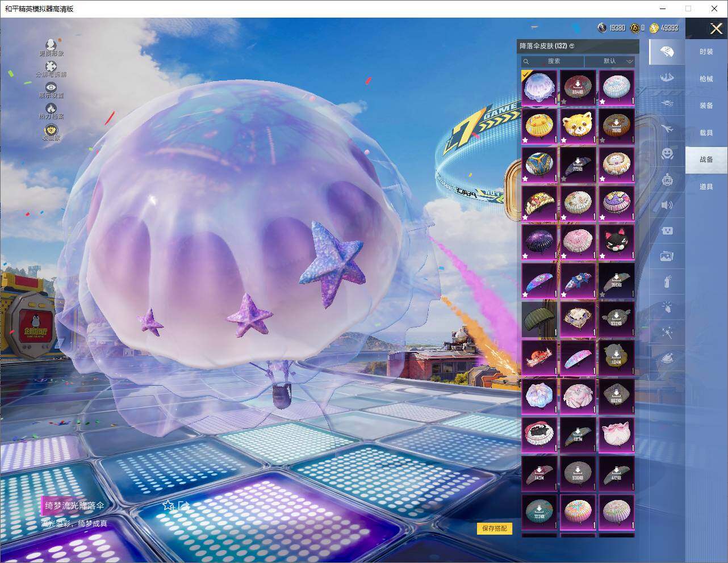Select the black cat parachute thumbnail
728x563 pixels.
(x=616, y=241)
